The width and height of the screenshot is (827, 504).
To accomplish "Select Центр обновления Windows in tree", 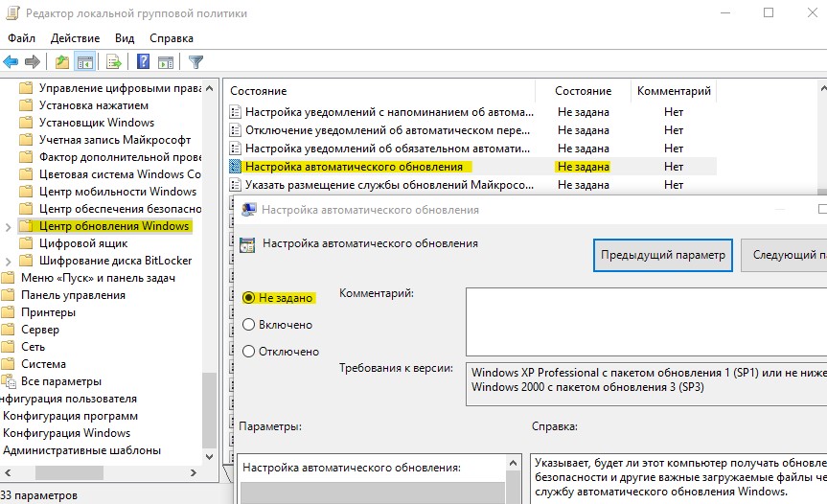I will [114, 226].
